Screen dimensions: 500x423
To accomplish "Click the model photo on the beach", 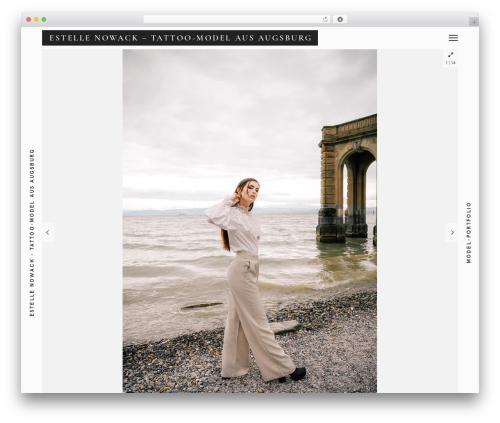I will pos(250,221).
